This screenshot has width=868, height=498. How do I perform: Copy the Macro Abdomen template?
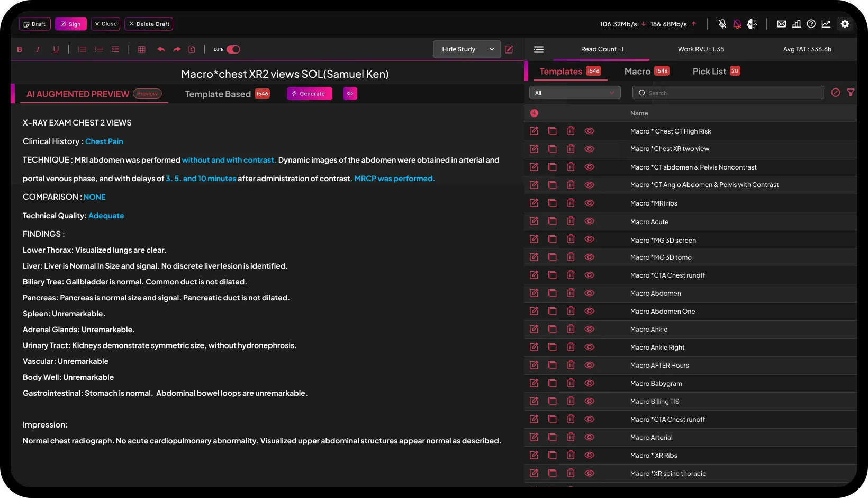coord(552,293)
